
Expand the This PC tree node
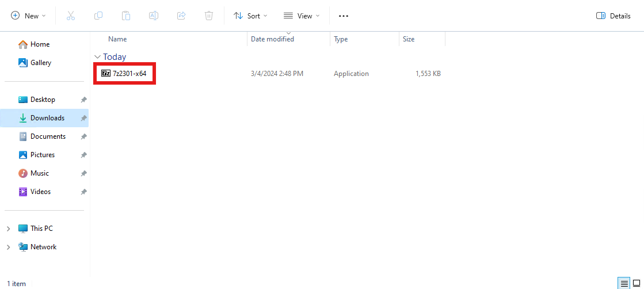8,229
